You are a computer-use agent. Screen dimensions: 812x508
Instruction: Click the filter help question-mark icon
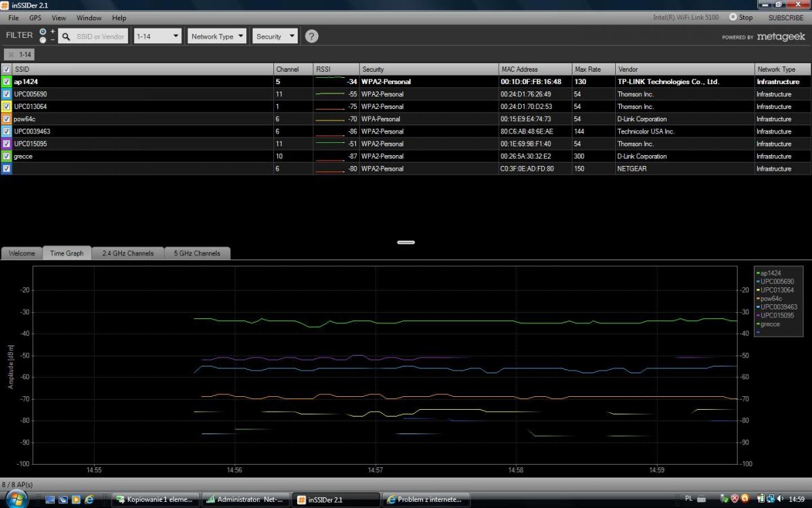[311, 37]
